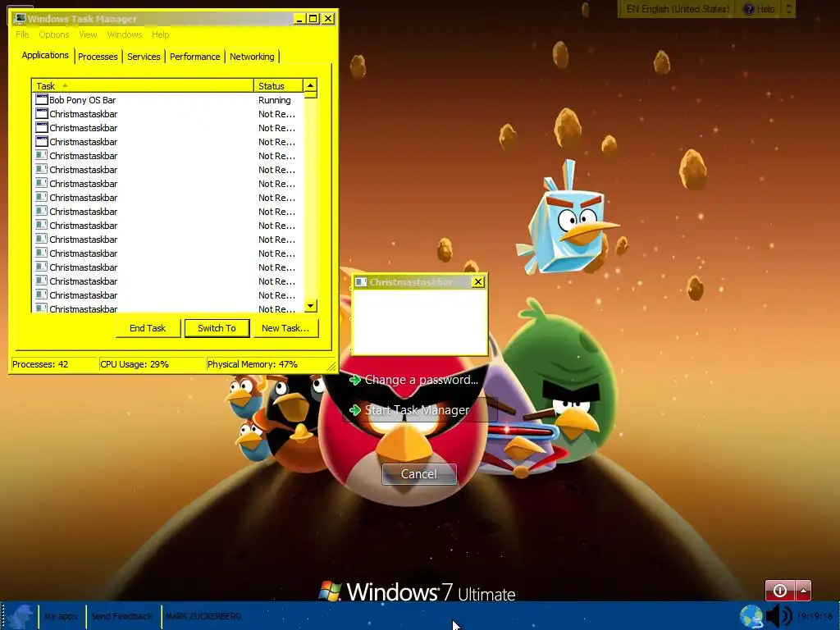840x630 pixels.
Task: Click the Cancel button
Action: [x=419, y=474]
